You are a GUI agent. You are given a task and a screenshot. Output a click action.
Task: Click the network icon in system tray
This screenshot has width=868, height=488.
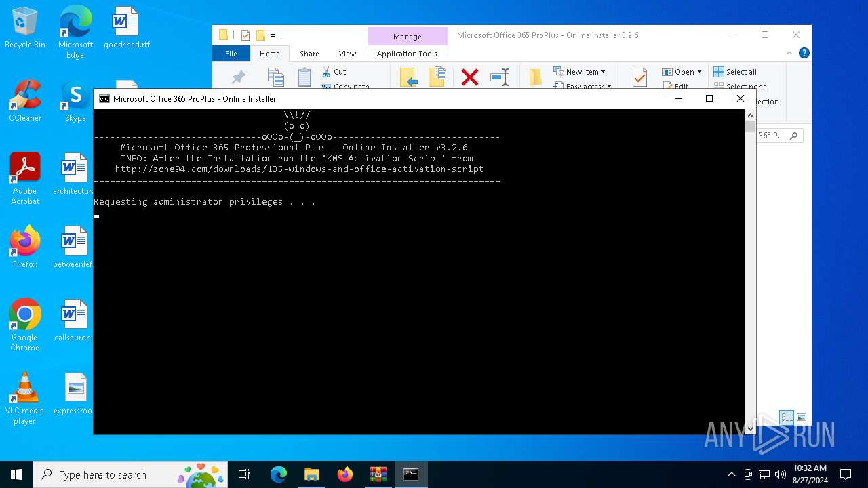(x=764, y=474)
